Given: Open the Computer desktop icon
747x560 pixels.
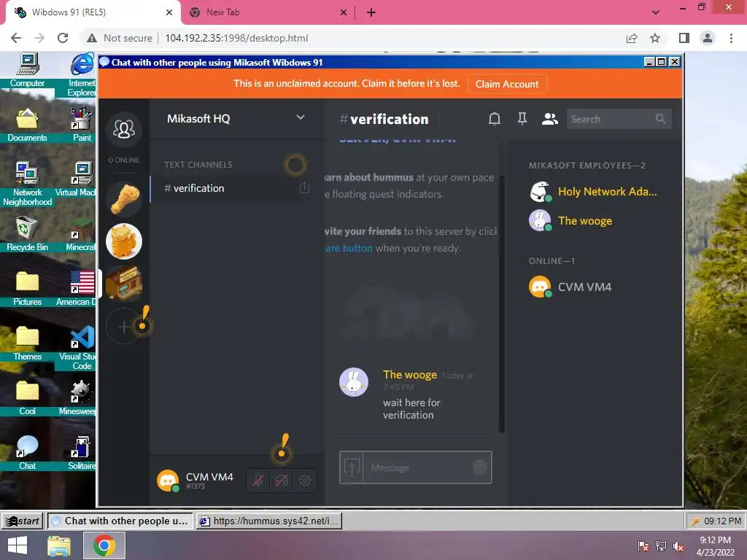Looking at the screenshot, I should [x=27, y=70].
